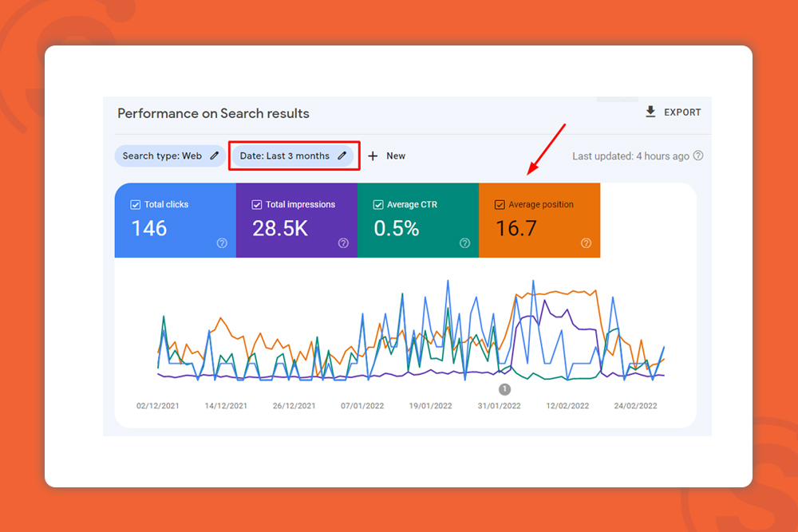Click the Last updated: 4 hours ago text
This screenshot has height=532, width=798.
[x=630, y=156]
